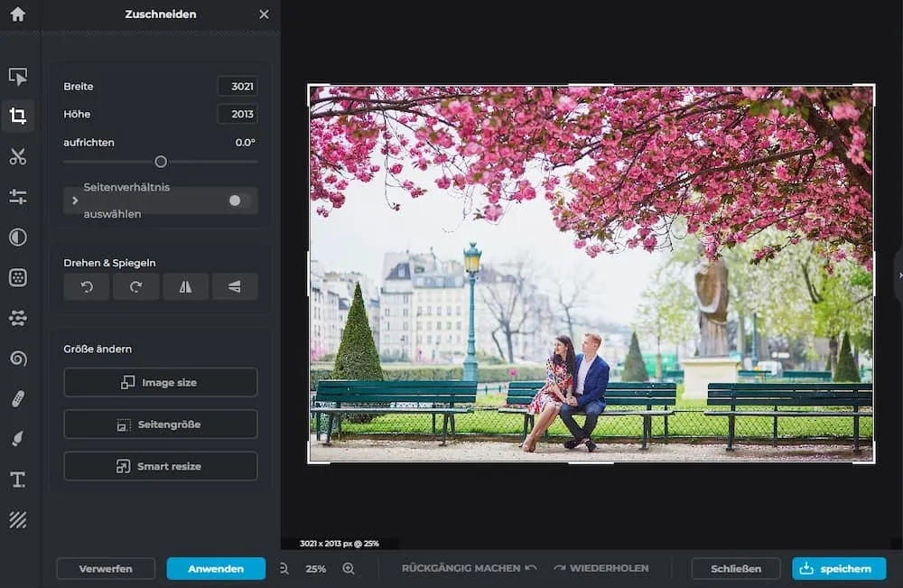Viewport: 903px width, 588px height.
Task: Click the aufrichten slider handle
Action: (x=161, y=162)
